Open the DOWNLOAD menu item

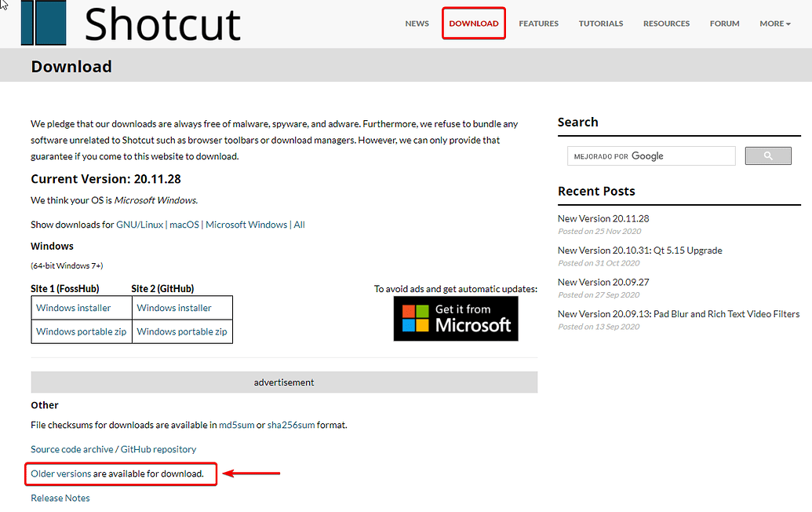tap(474, 24)
